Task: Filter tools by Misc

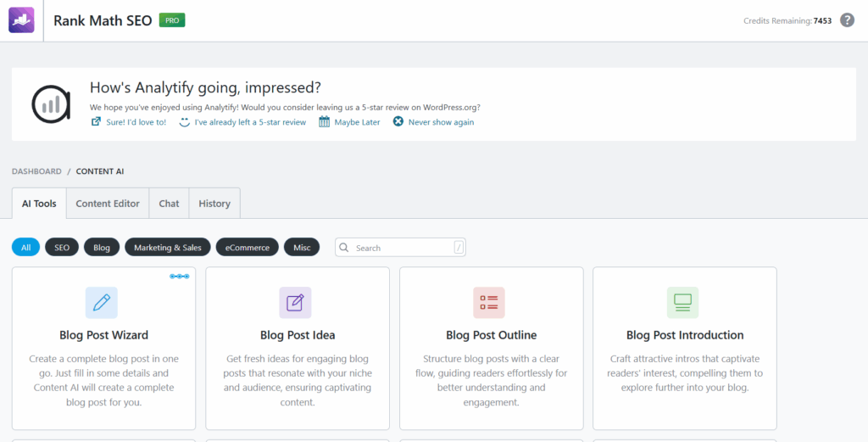Action: pos(302,248)
